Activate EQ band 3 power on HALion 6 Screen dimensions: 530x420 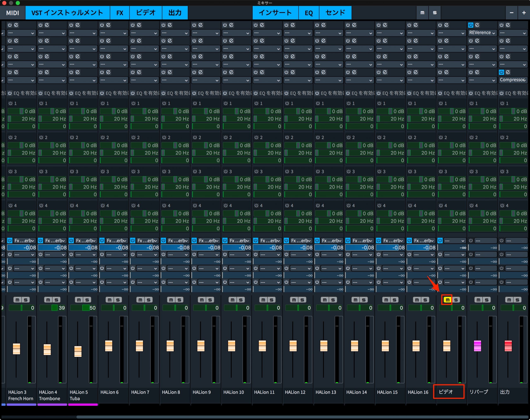(x=102, y=171)
